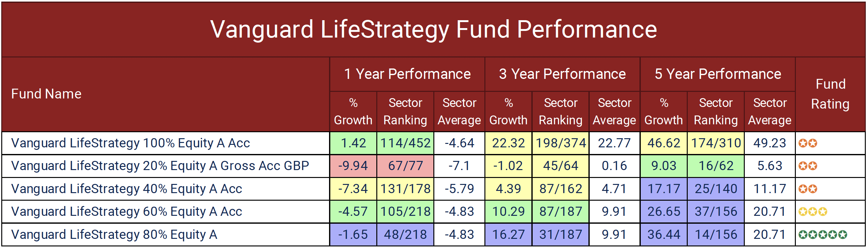The width and height of the screenshot is (868, 248).
Task: Click the green five-star rating for 80% Equity
Action: [822, 235]
